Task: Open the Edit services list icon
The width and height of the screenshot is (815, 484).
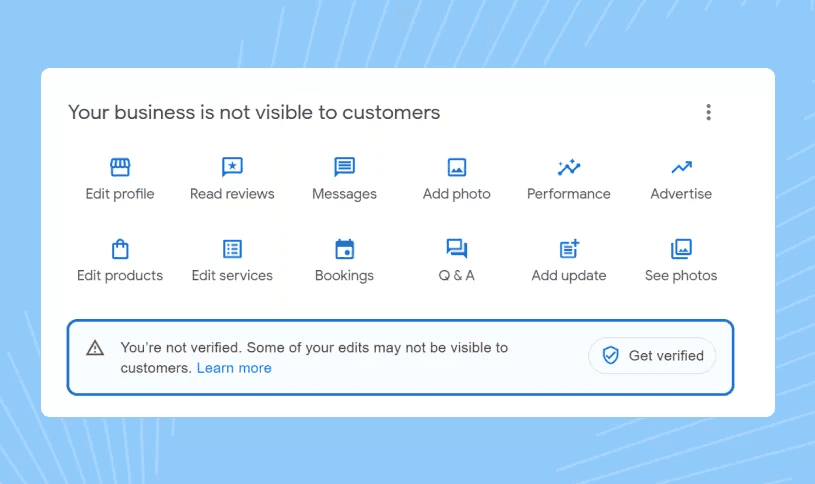Action: 232,249
